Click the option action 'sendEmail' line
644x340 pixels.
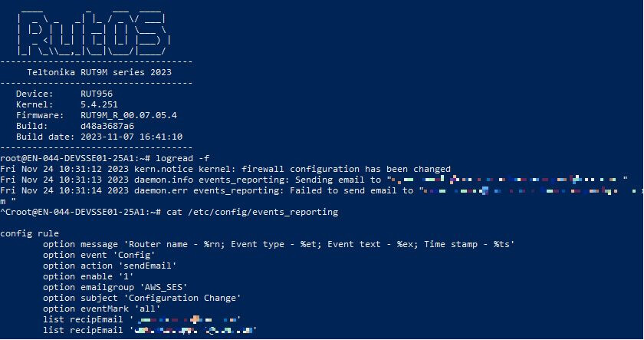coord(110,266)
